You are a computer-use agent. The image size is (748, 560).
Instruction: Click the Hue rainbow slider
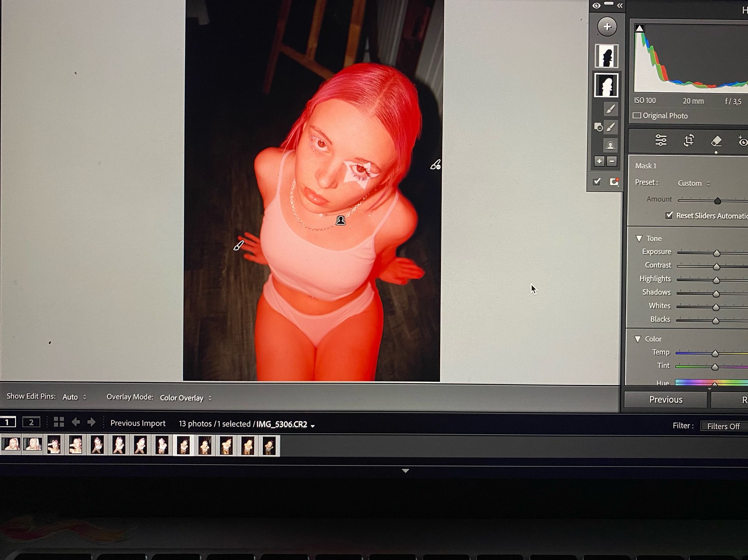[x=711, y=383]
